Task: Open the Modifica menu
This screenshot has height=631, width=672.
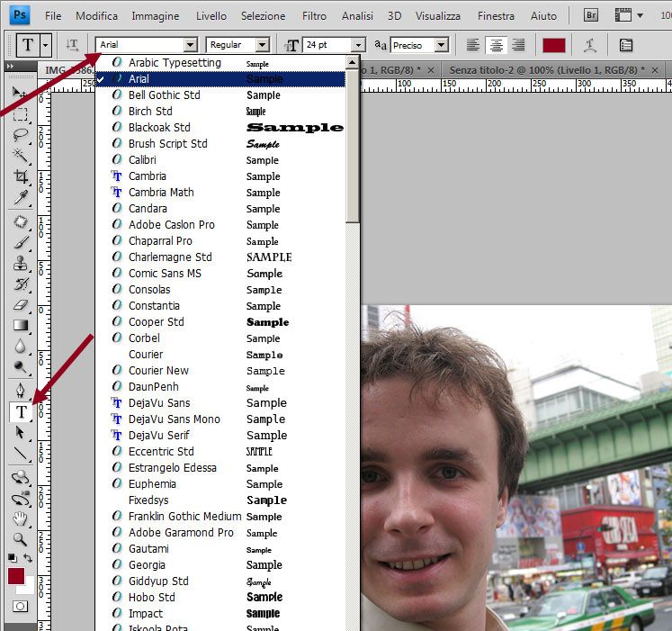Action: coord(96,16)
